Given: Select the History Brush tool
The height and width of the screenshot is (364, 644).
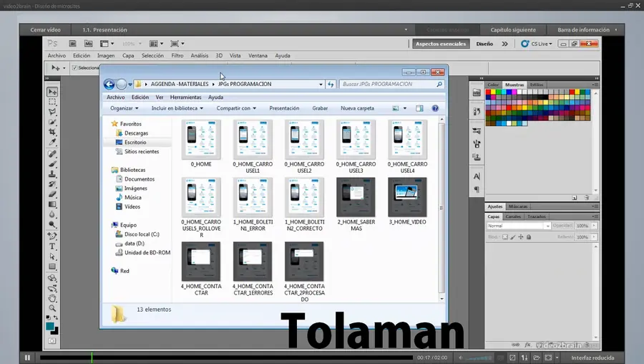Looking at the screenshot, I should click(52, 184).
